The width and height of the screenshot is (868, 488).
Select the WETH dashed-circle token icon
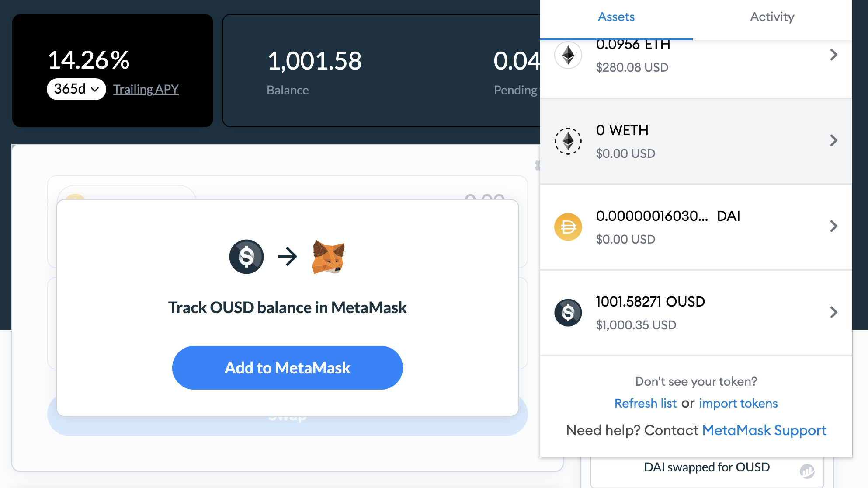568,141
